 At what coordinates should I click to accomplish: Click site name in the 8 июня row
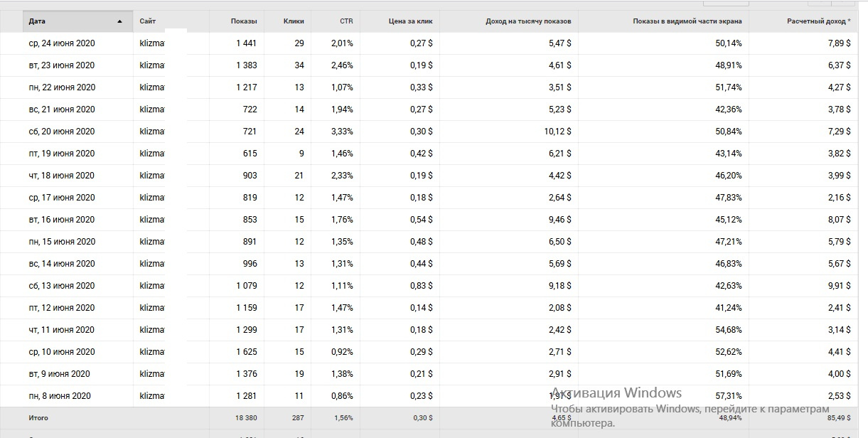pos(152,396)
